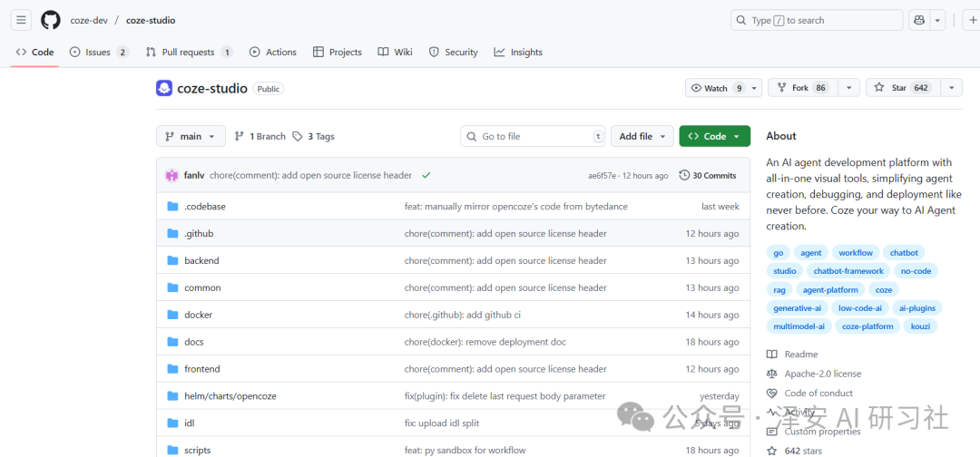980x457 pixels.
Task: View the 30 Commits history
Action: [708, 175]
